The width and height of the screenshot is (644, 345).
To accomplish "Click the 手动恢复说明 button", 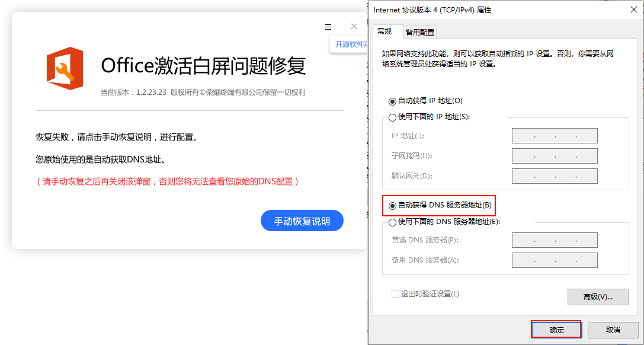I will (302, 222).
